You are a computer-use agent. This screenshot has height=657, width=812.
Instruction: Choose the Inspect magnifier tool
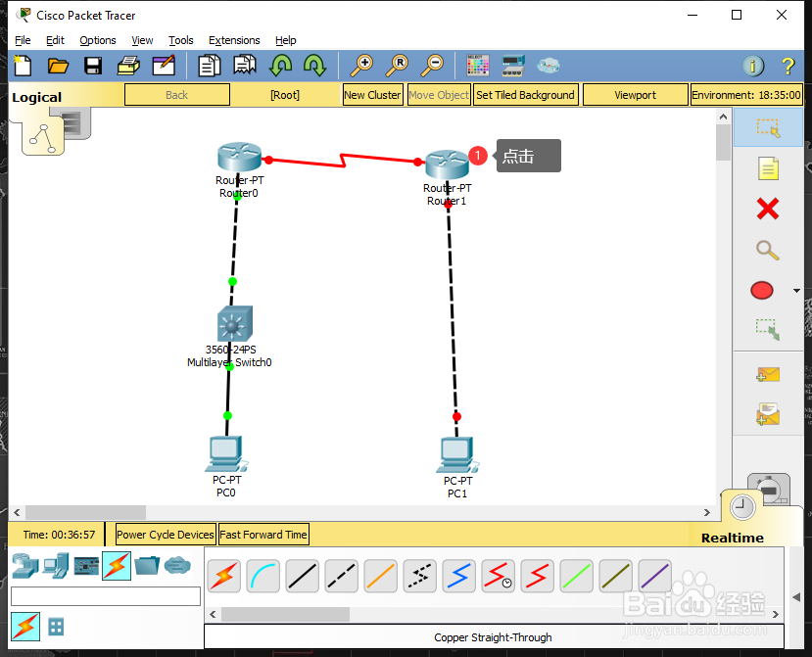768,250
